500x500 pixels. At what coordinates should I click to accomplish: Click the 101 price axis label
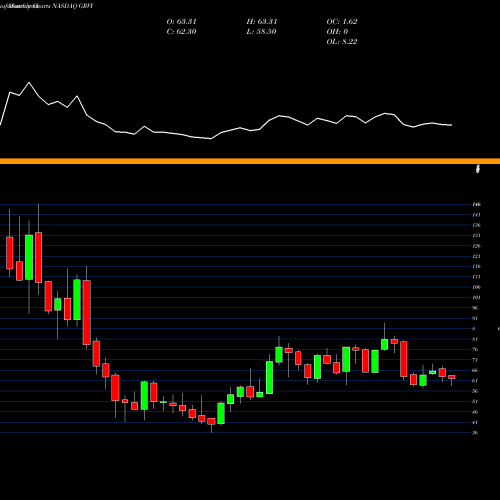(476, 297)
